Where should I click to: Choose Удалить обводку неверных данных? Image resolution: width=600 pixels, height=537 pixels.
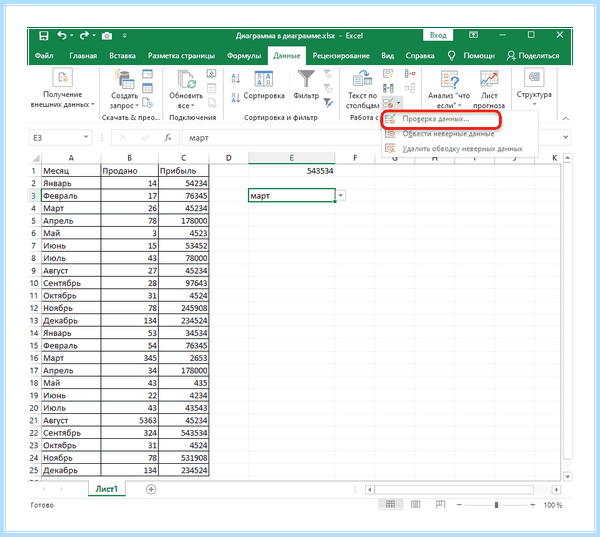pyautogui.click(x=462, y=149)
